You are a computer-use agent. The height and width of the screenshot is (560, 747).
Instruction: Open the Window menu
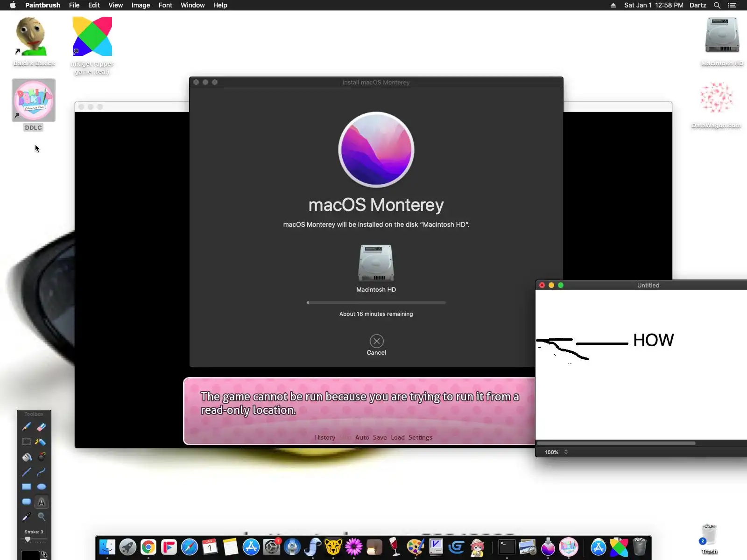192,5
